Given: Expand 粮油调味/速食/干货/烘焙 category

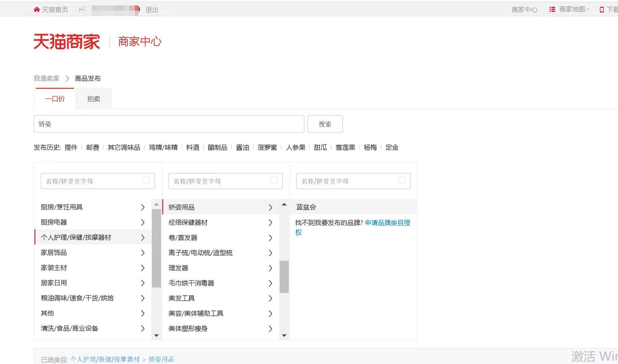Looking at the screenshot, I should [x=143, y=298].
